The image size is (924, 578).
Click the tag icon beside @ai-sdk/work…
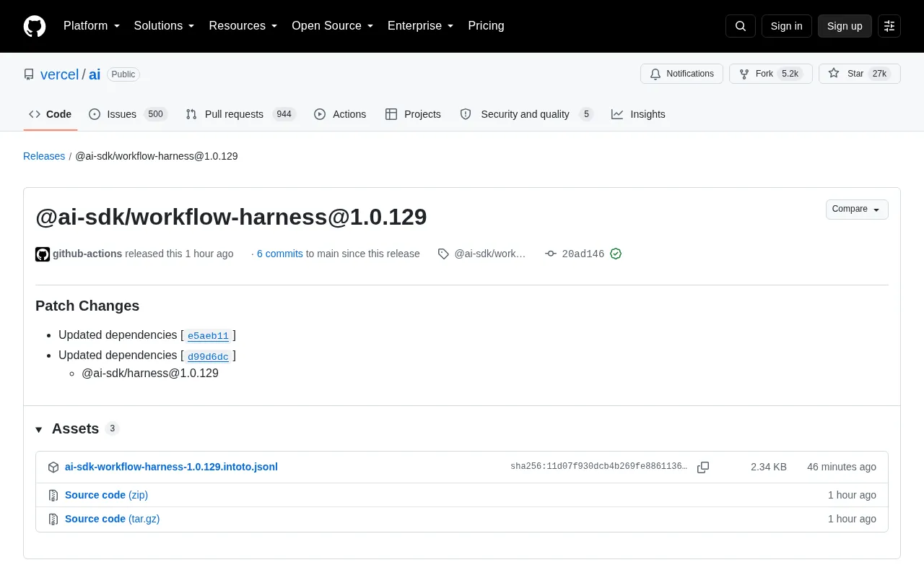(x=443, y=254)
